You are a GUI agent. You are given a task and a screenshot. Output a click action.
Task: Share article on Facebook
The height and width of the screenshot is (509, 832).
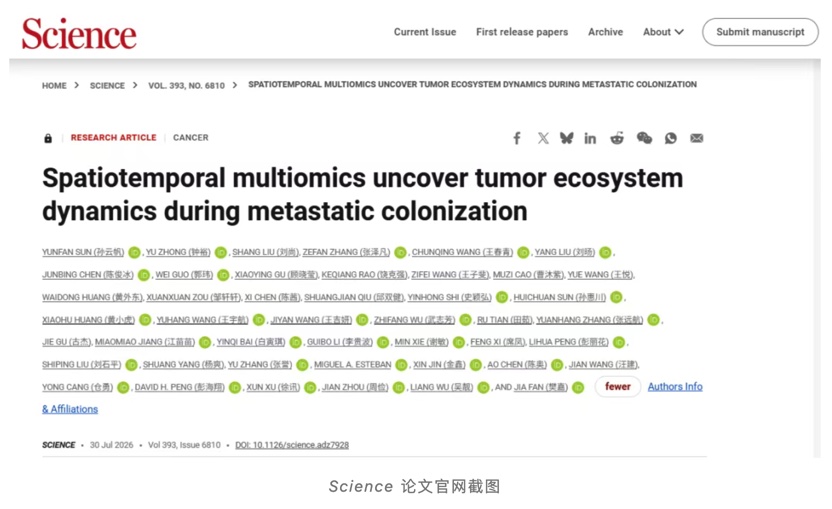tap(517, 138)
